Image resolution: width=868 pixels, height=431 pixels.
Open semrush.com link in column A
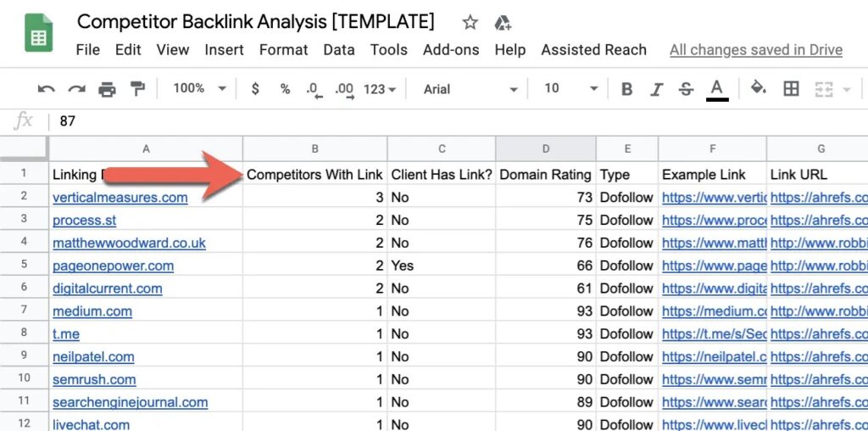[94, 379]
